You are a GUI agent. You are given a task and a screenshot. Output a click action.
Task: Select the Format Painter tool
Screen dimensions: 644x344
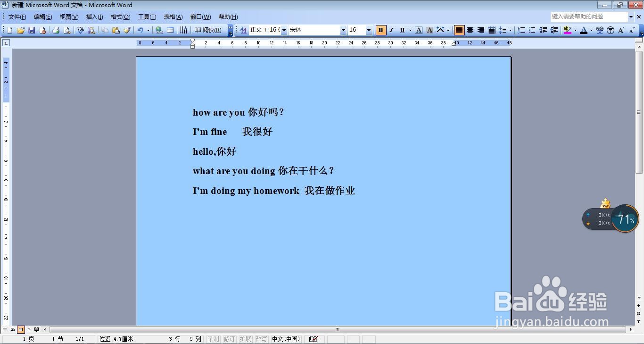click(128, 30)
